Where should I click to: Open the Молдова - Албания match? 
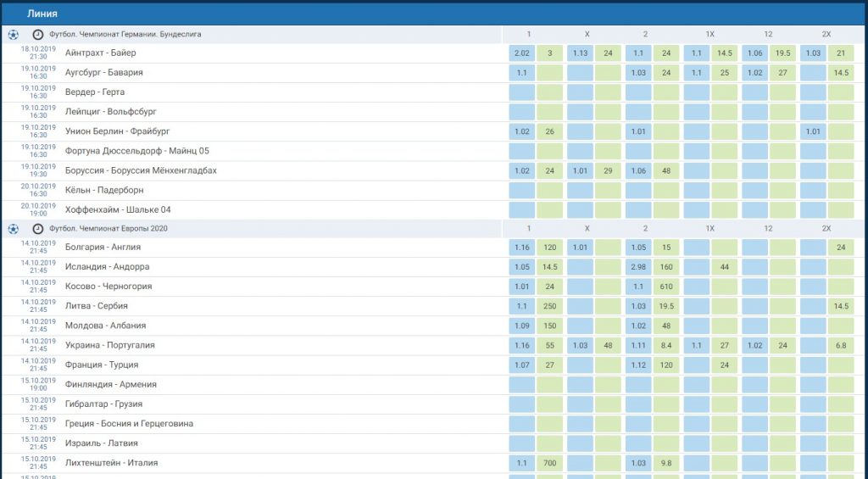point(106,326)
